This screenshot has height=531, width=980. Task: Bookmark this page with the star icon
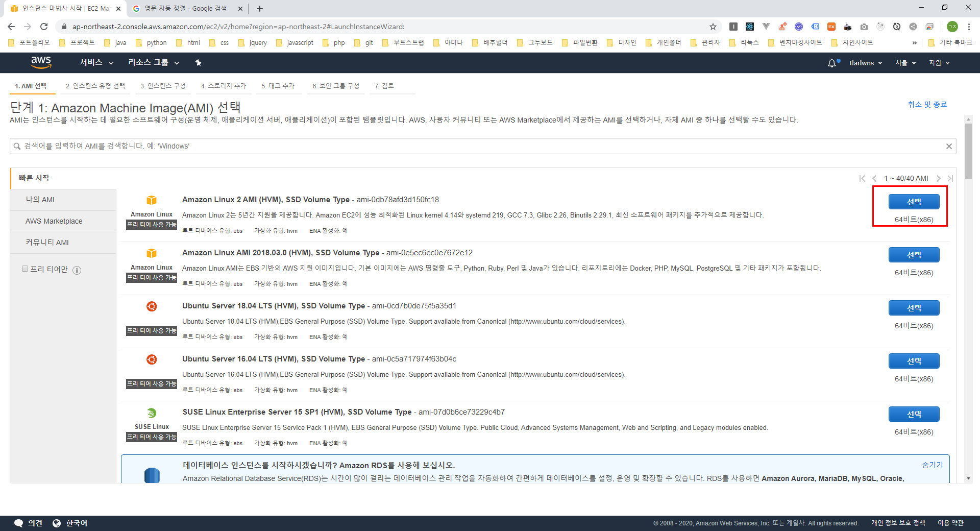[x=713, y=27]
